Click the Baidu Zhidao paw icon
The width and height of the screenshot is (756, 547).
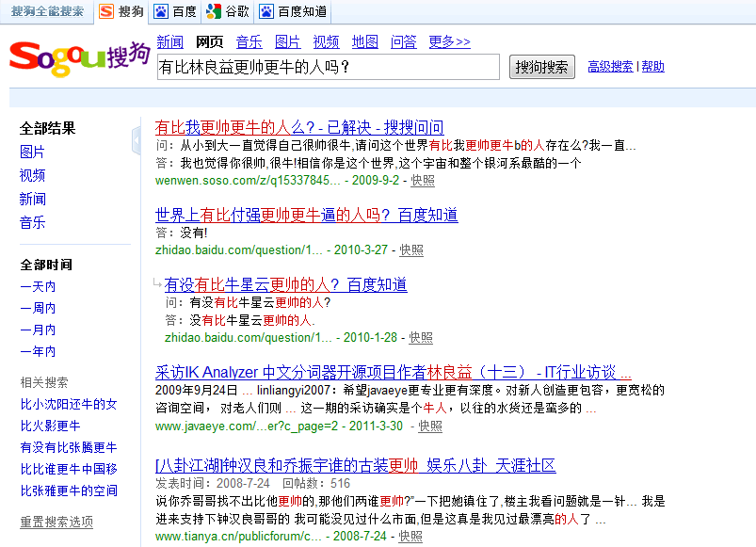[x=266, y=11]
